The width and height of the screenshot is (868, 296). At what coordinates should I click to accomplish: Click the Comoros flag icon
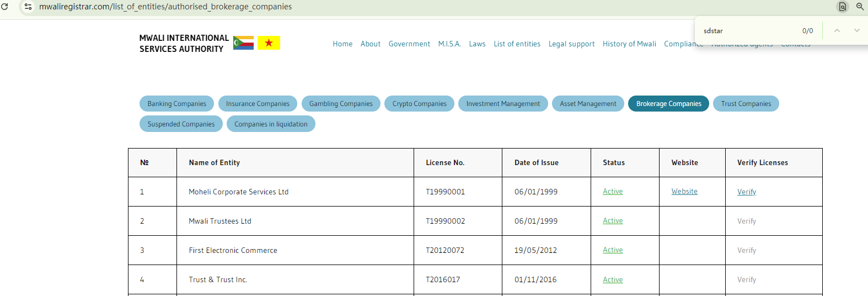243,43
